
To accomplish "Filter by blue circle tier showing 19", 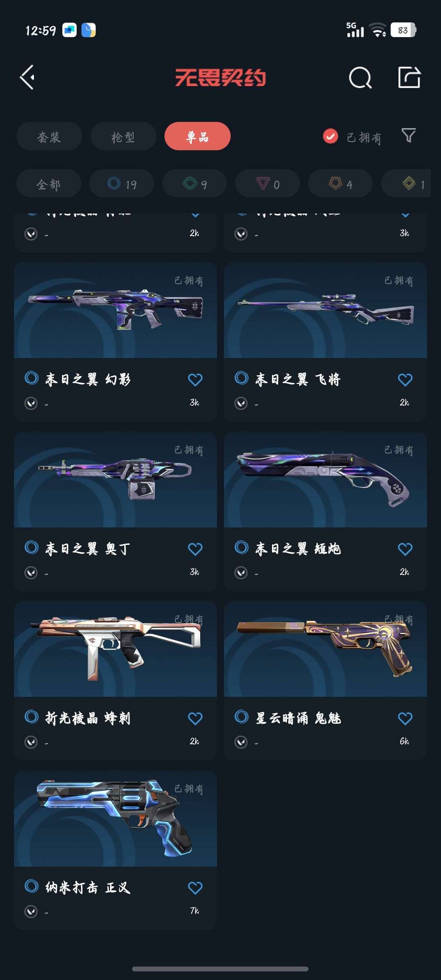I will click(x=122, y=184).
